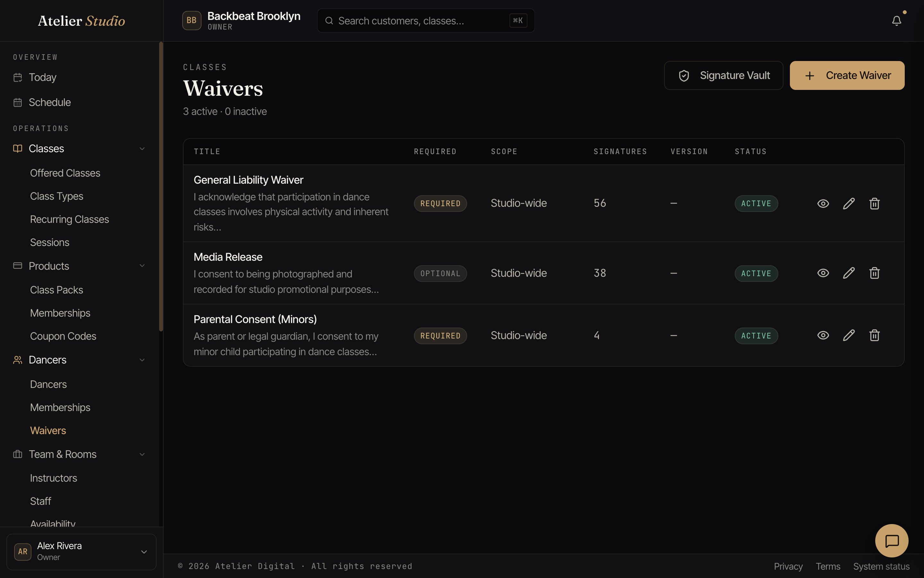Preview the General Liability Waiver with eye icon

coord(823,203)
